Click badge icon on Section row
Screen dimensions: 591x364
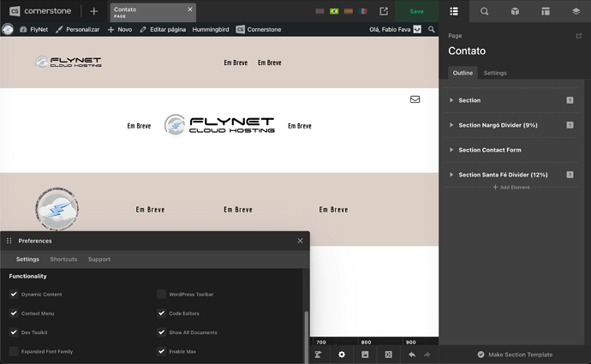point(570,100)
